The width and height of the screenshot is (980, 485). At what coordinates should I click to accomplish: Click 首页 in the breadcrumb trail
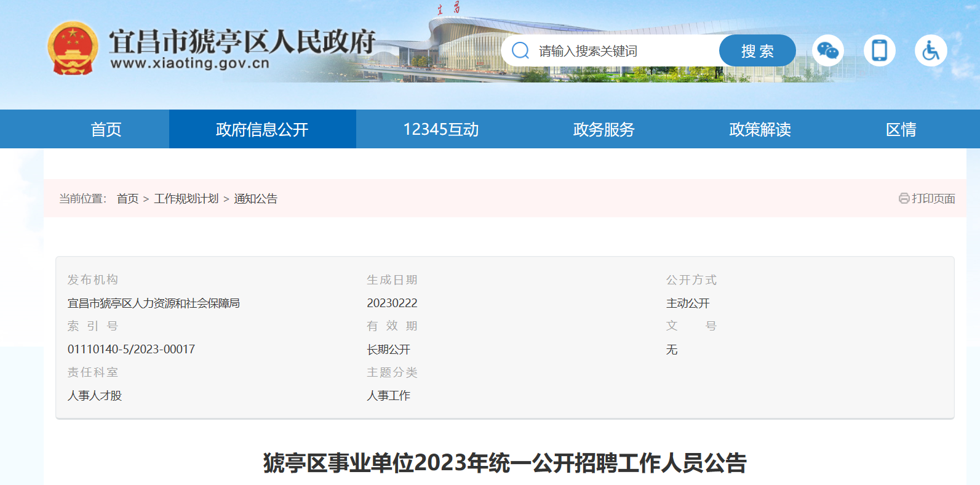127,199
